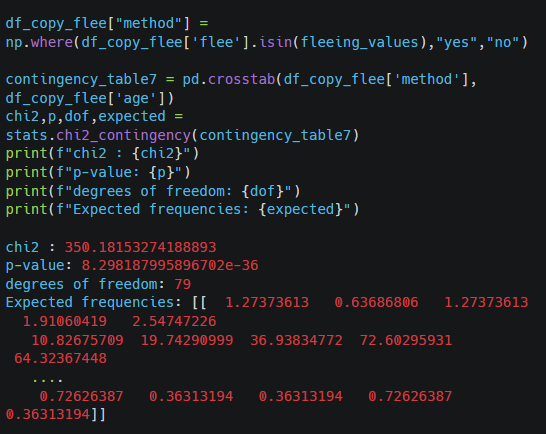Click the p-value output 8.298187995896702e-36
The width and height of the screenshot is (546, 434).
(x=170, y=265)
